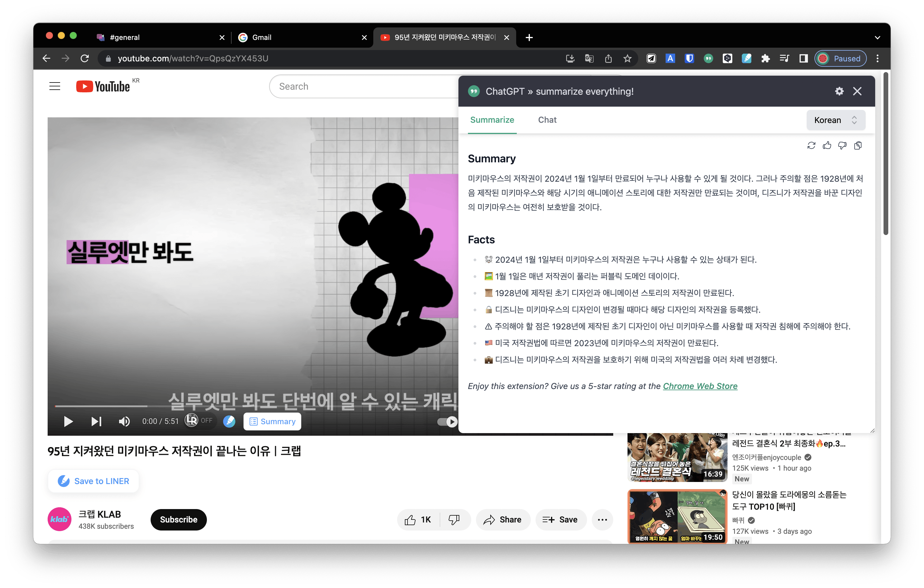Screen dimensions: 924x588
Task: Open the 도라에몽 TOP10 video thumbnail
Action: tap(677, 516)
